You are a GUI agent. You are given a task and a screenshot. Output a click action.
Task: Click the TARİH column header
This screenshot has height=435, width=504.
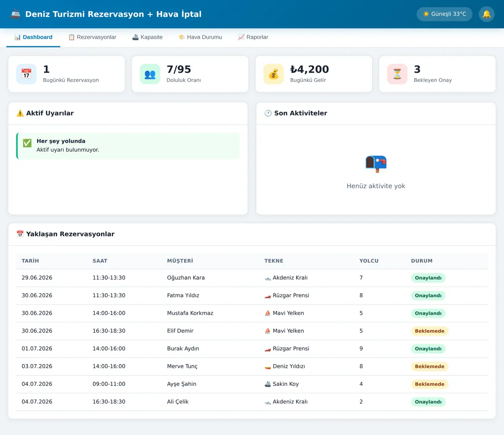pyautogui.click(x=30, y=261)
